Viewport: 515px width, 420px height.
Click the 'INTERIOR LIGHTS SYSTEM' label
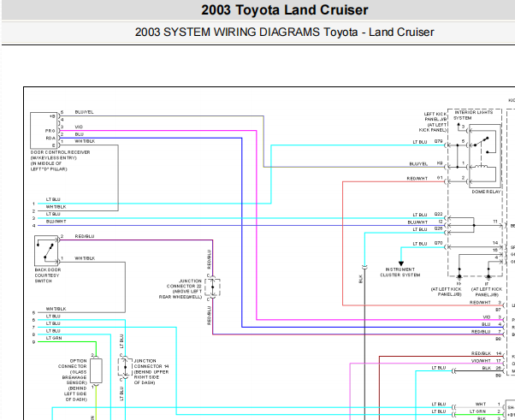point(473,115)
